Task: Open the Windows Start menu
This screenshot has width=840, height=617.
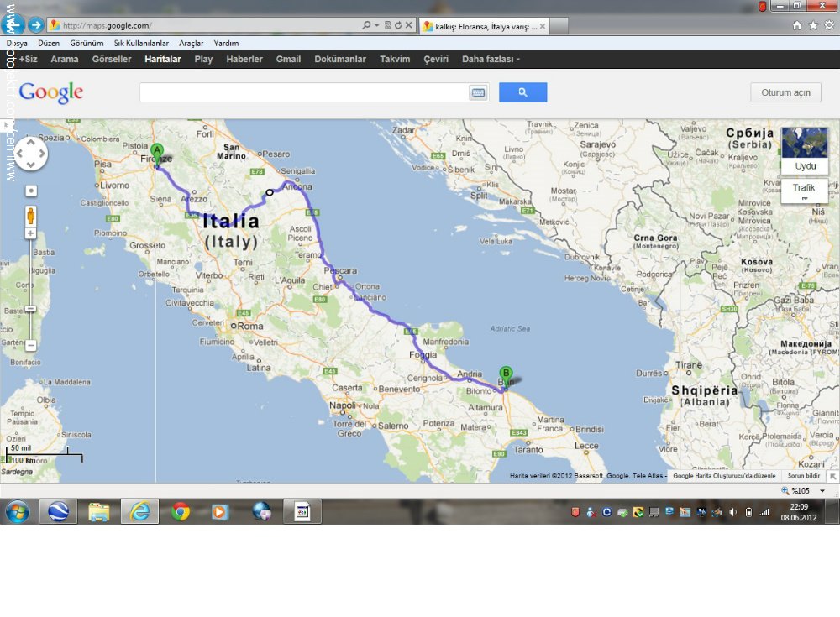Action: [x=18, y=511]
